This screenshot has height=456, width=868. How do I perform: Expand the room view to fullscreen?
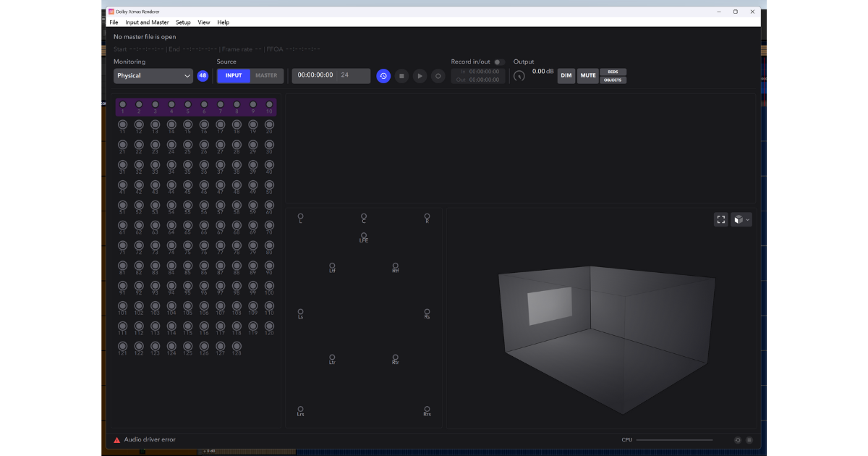point(720,219)
